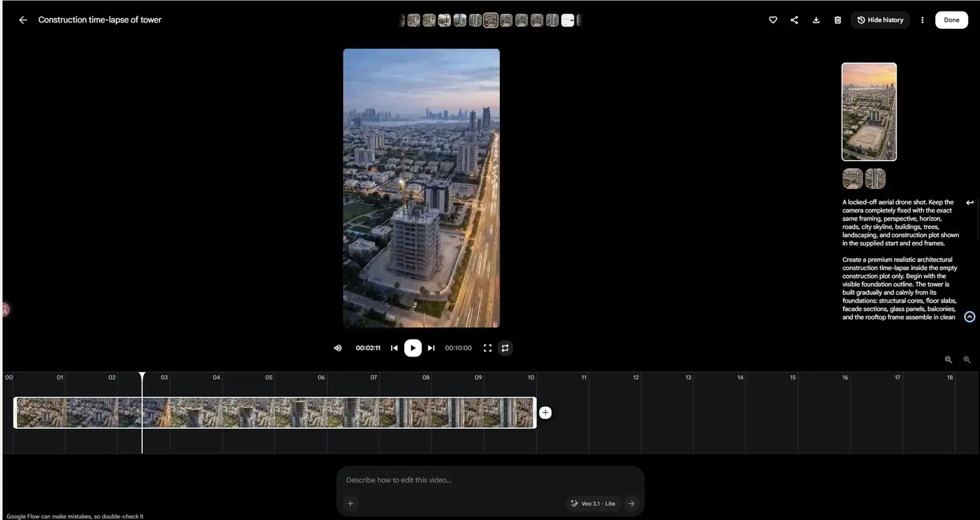Open the share options icon
This screenshot has height=520, width=980.
794,20
